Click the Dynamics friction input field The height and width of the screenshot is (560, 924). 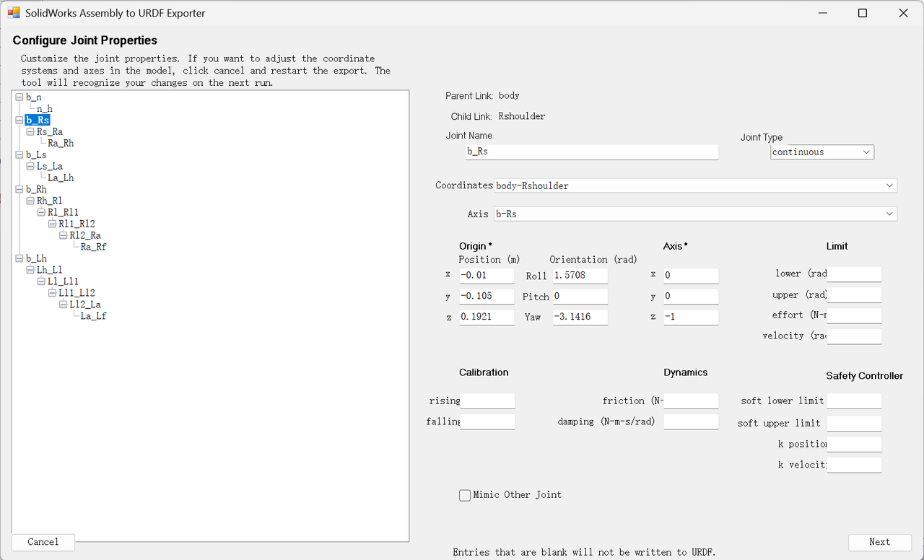691,401
